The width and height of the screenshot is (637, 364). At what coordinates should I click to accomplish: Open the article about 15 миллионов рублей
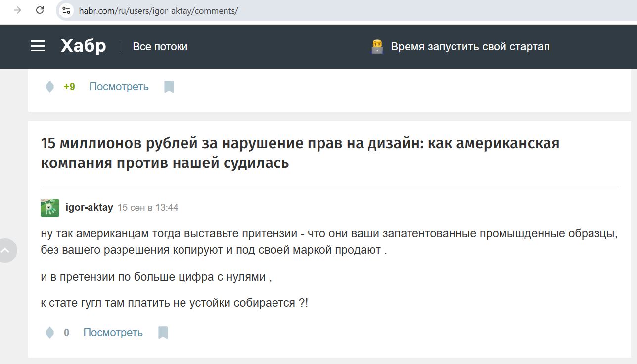pyautogui.click(x=300, y=153)
